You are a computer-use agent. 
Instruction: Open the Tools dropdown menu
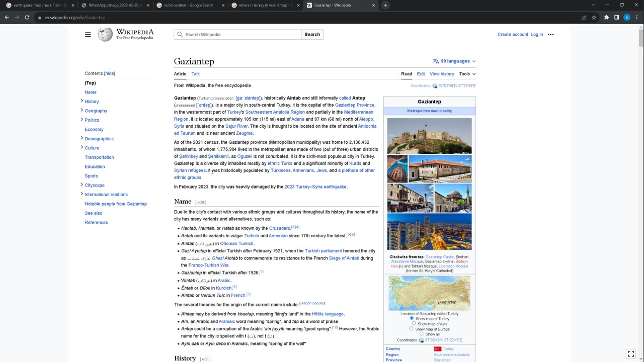pos(467,74)
